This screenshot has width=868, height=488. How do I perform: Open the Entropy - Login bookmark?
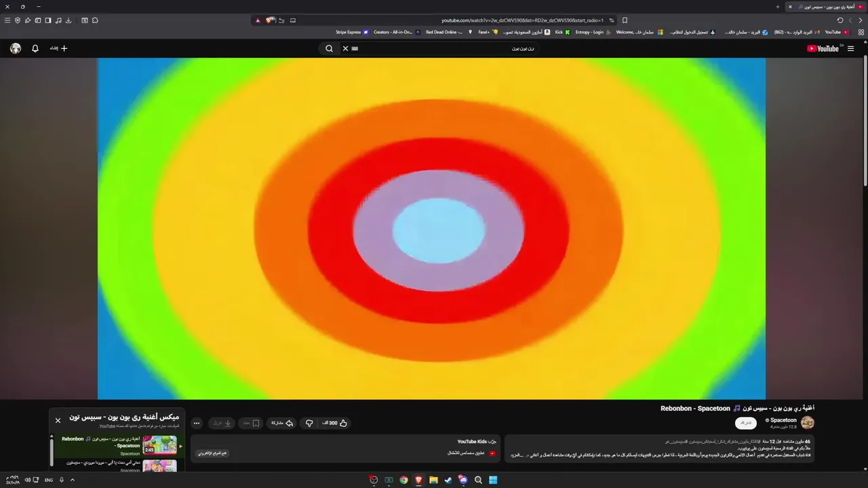[593, 32]
